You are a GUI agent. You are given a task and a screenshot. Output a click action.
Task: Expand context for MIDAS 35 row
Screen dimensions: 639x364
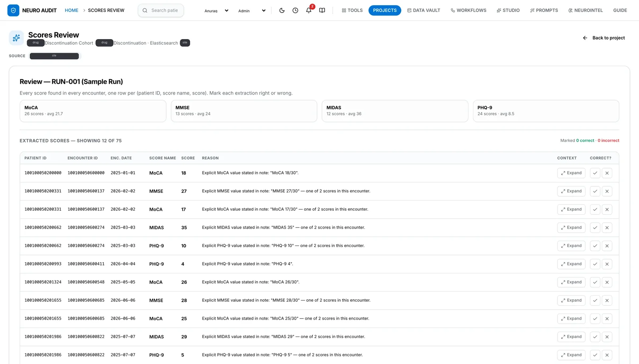pos(571,227)
